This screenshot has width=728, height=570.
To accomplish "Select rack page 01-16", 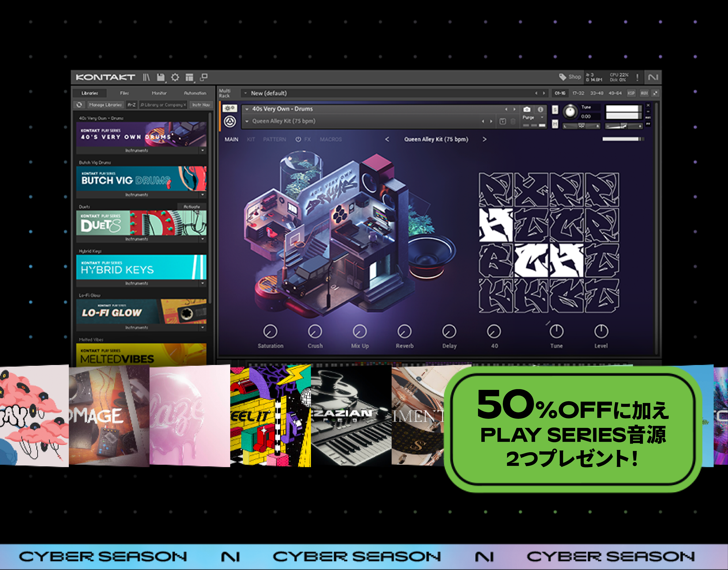I will [x=560, y=93].
